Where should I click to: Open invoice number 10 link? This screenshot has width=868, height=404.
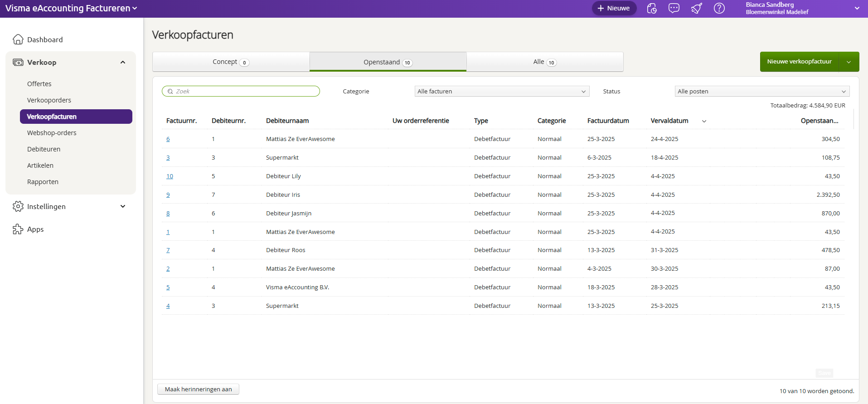pyautogui.click(x=170, y=176)
